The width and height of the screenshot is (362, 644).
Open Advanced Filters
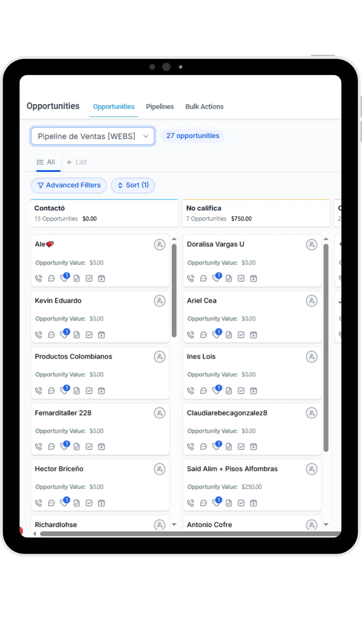(69, 185)
